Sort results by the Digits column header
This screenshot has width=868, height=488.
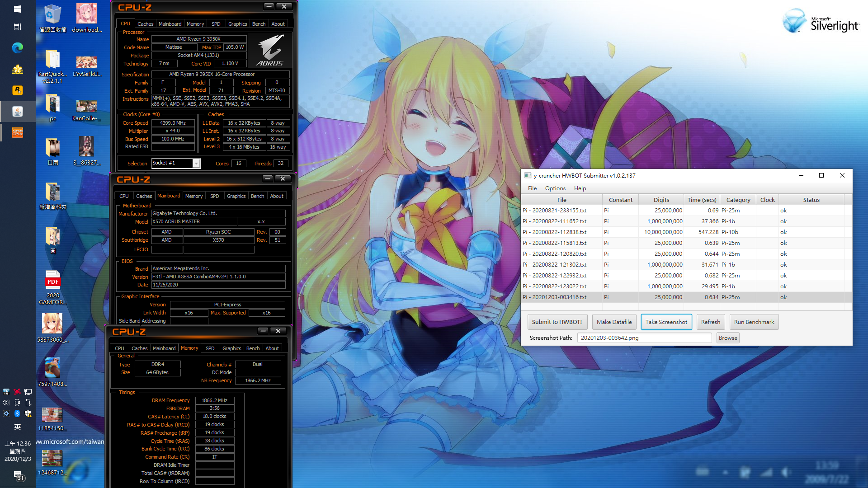(x=661, y=200)
